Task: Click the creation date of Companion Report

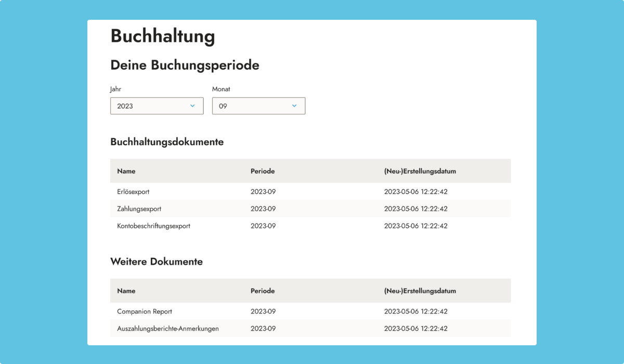Action: click(x=416, y=311)
